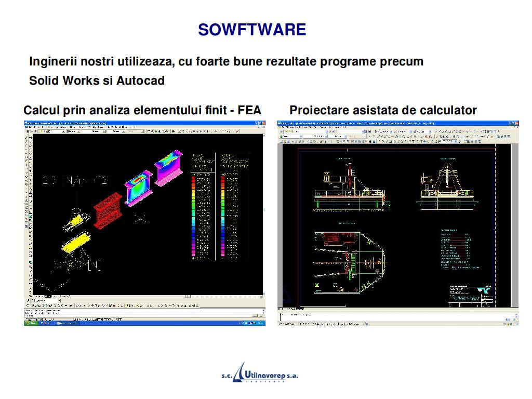Open first menu in FEA window menu bar
The image size is (532, 399).
coord(29,128)
